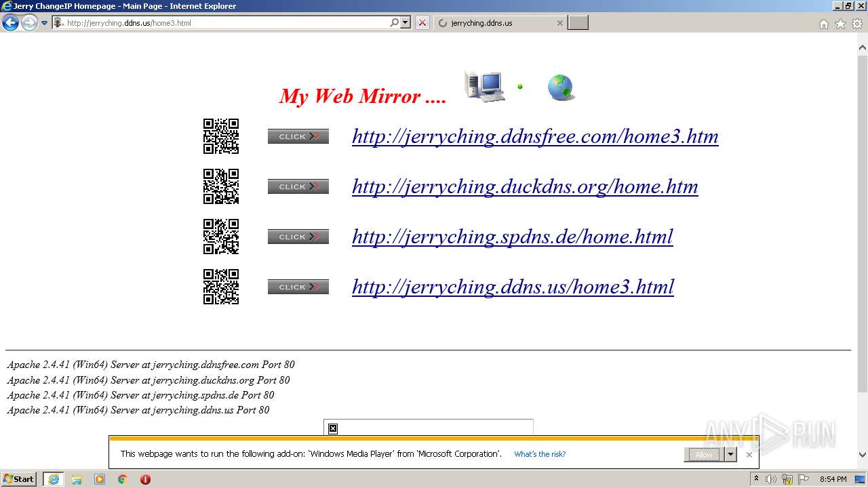Click the Home icon in IE toolbar
This screenshot has height=488, width=868.
click(x=824, y=24)
